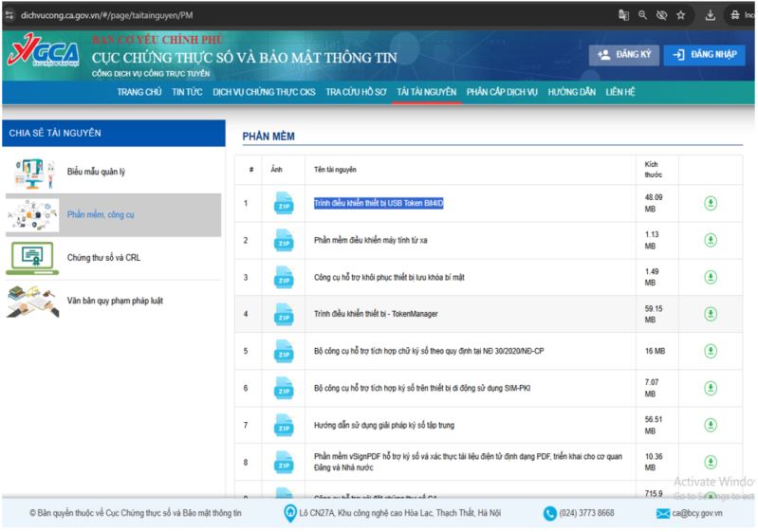Open browser downloads icon
This screenshot has width=758, height=532.
point(710,15)
